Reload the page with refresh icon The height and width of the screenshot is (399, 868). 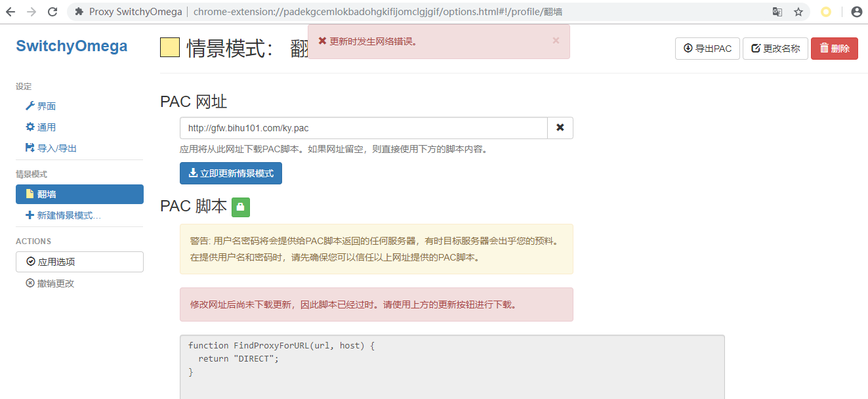[52, 12]
